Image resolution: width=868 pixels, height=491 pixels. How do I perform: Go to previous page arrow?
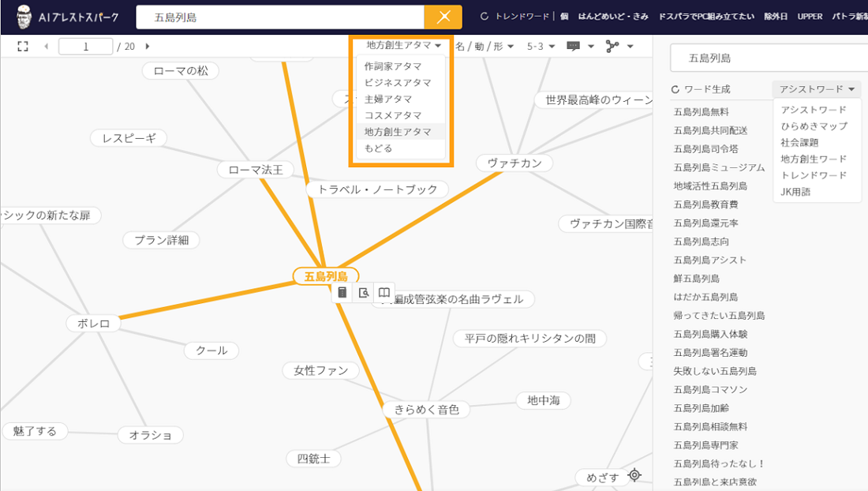tap(47, 47)
